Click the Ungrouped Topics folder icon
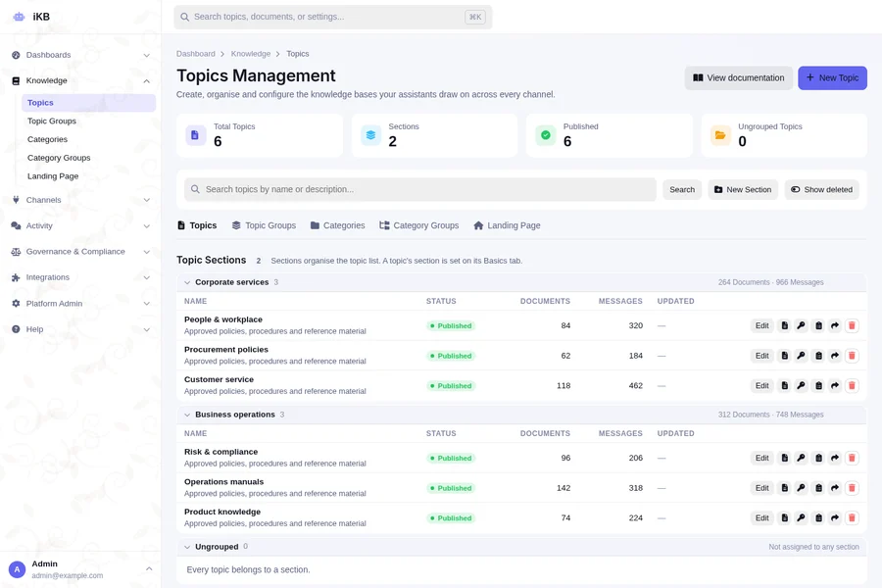Viewport: 882px width, 588px height. coord(720,135)
